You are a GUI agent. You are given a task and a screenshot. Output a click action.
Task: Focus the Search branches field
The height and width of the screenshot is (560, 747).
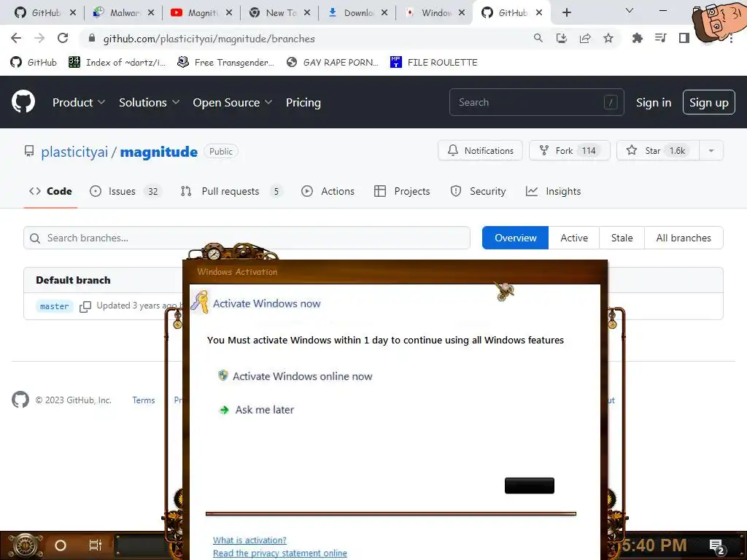pyautogui.click(x=247, y=238)
